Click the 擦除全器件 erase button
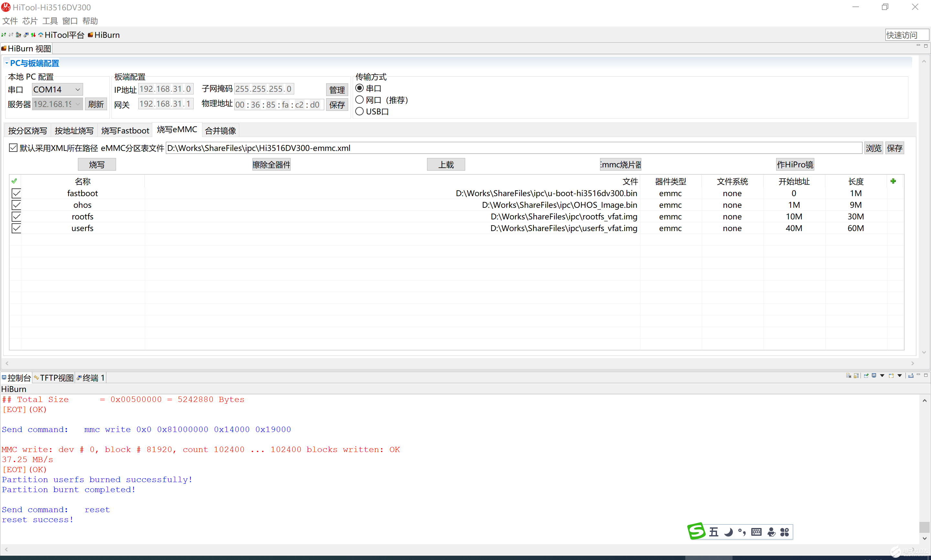The image size is (931, 560). coord(271,164)
